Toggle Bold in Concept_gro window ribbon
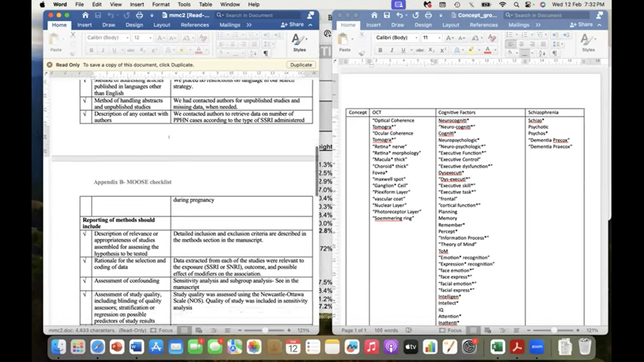The image size is (644, 362). 380,50
